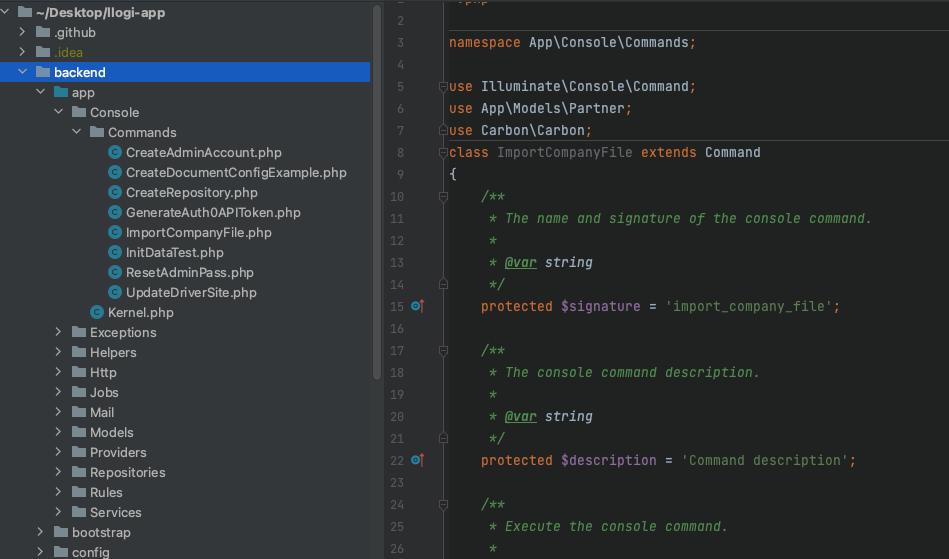This screenshot has height=559, width=949.
Task: Click the Models folder icon
Action: pyautogui.click(x=79, y=432)
